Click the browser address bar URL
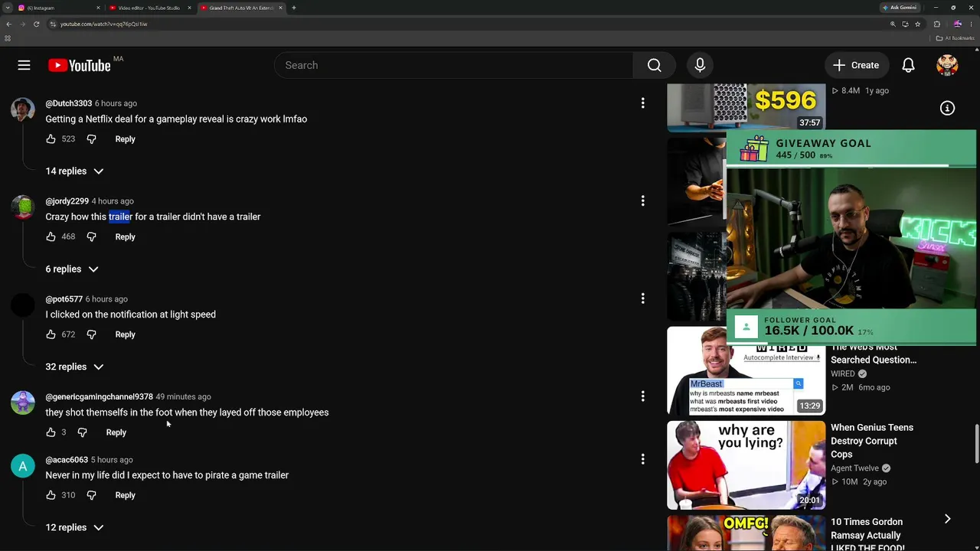Screen dimensions: 980x551 tap(103, 24)
